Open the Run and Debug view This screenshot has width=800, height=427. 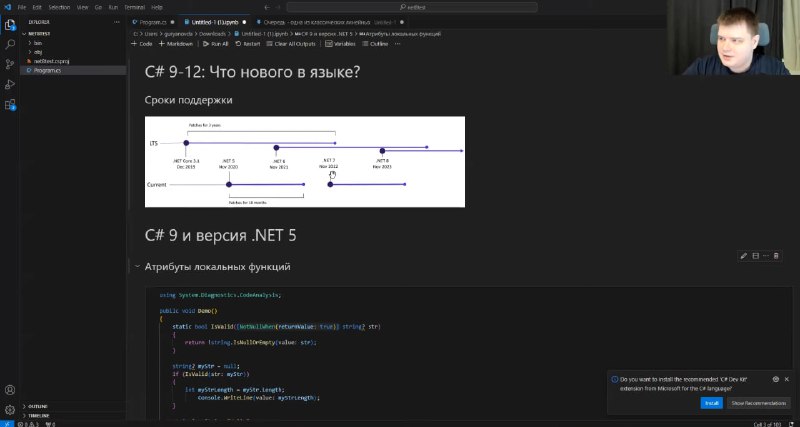click(10, 84)
